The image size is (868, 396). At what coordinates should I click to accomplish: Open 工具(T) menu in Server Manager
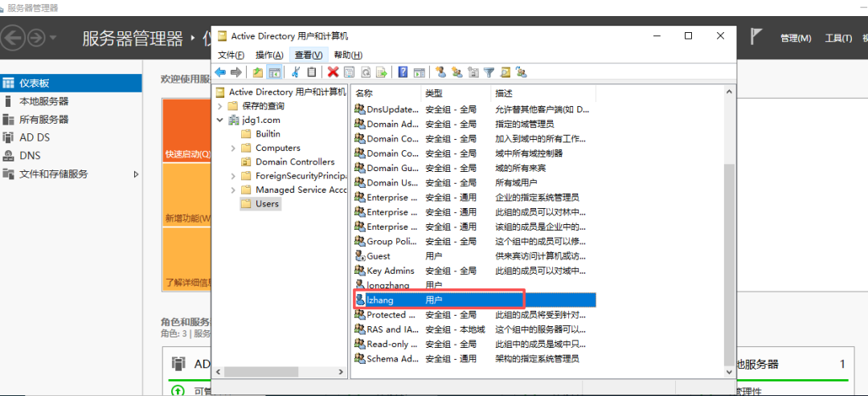pos(838,39)
